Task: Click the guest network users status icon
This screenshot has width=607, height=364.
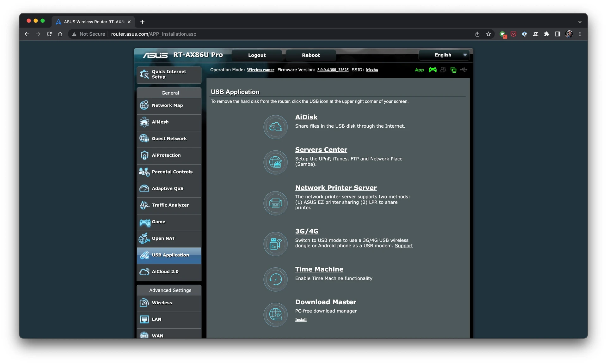Action: tap(443, 70)
